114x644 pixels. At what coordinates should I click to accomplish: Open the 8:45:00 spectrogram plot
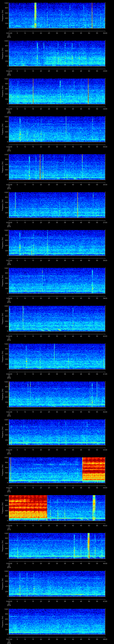(x=57, y=546)
